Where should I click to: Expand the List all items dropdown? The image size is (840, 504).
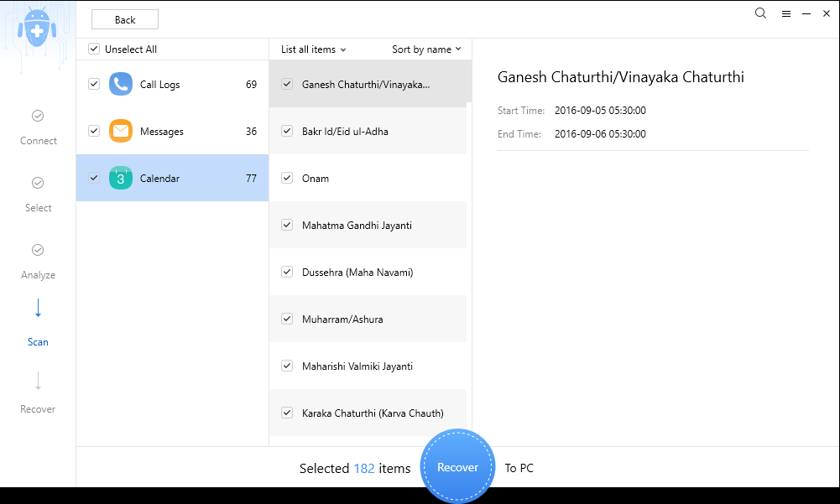click(313, 49)
